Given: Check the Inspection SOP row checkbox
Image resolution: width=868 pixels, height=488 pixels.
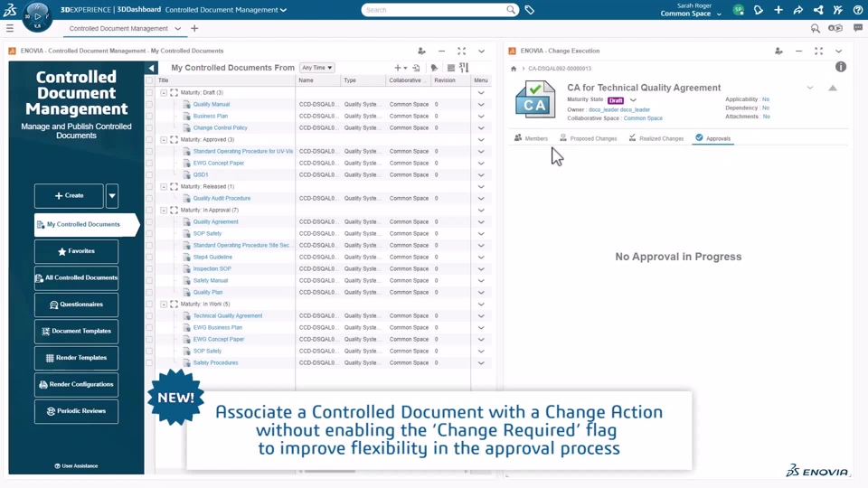Looking at the screenshot, I should click(149, 269).
